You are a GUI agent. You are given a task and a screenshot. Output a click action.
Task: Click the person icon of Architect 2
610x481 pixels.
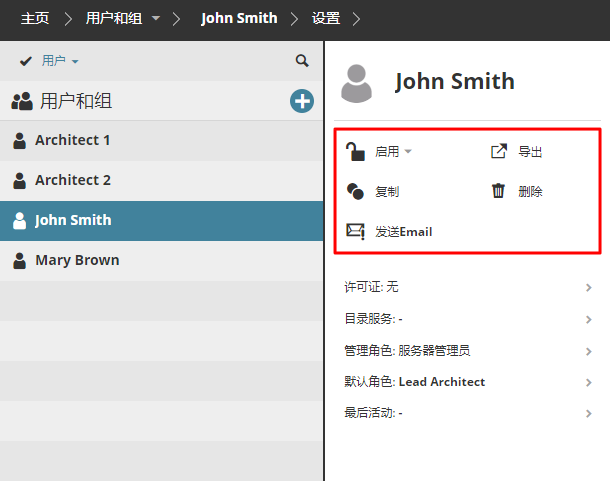coord(19,181)
